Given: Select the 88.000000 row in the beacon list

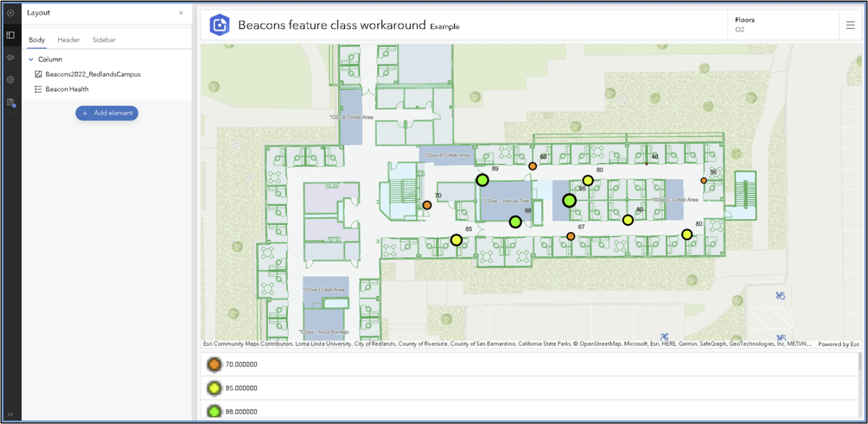Looking at the screenshot, I should [242, 411].
